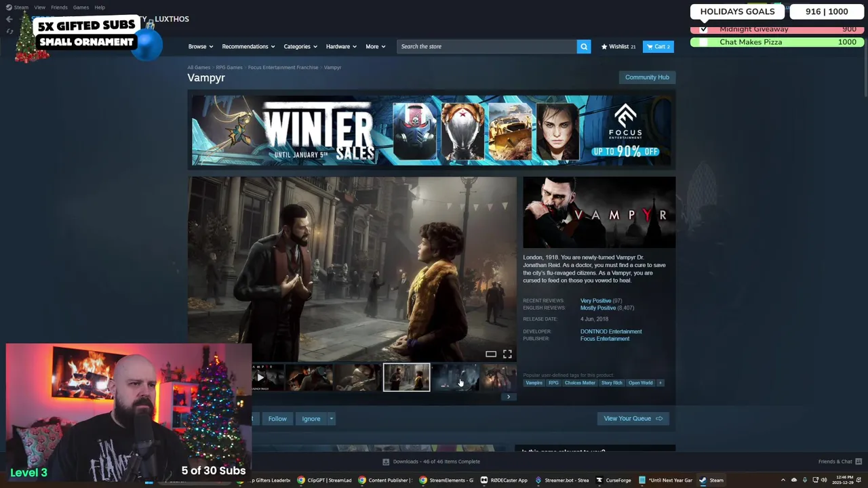
Task: Switch the media viewer to theater mode
Action: click(491, 354)
